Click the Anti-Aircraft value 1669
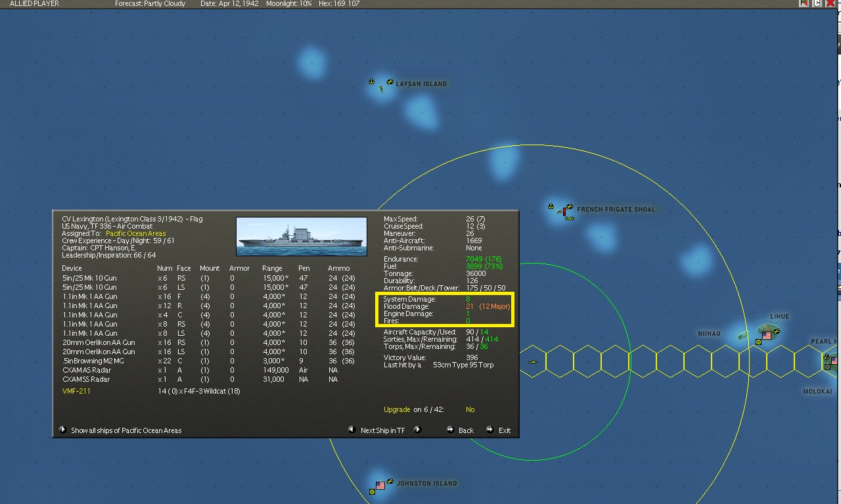This screenshot has height=504, width=841. pyautogui.click(x=474, y=241)
